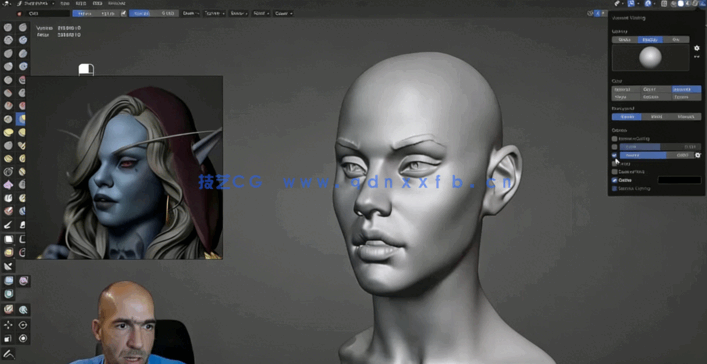This screenshot has height=364, width=707.
Task: Select the Snake Hook brush
Action: [x=23, y=133]
